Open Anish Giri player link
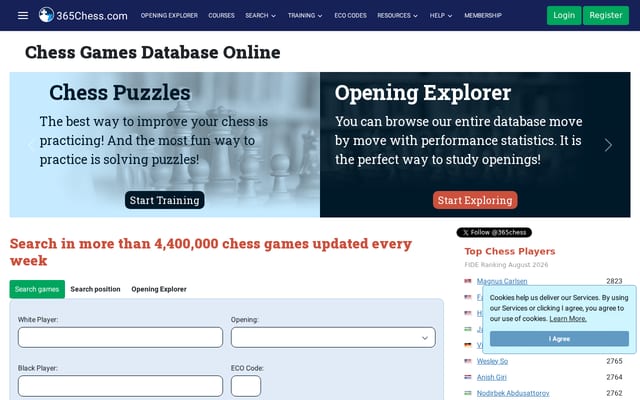 [x=491, y=377]
